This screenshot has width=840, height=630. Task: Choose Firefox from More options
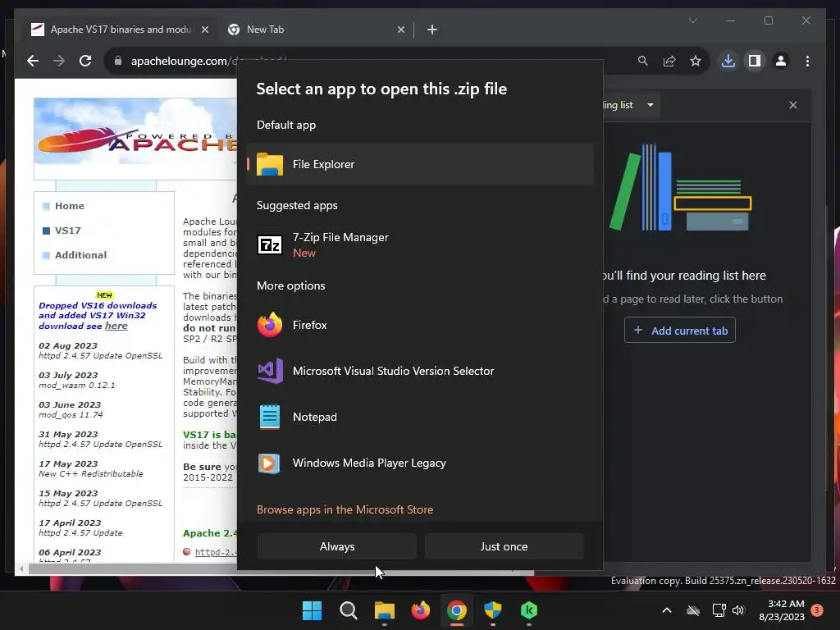(x=421, y=325)
